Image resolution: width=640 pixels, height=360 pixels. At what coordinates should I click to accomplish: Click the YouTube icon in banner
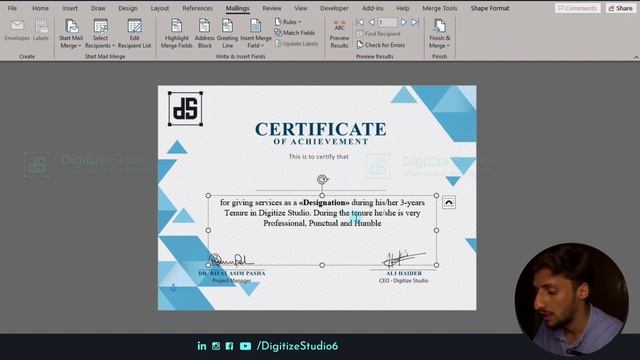coord(245,346)
